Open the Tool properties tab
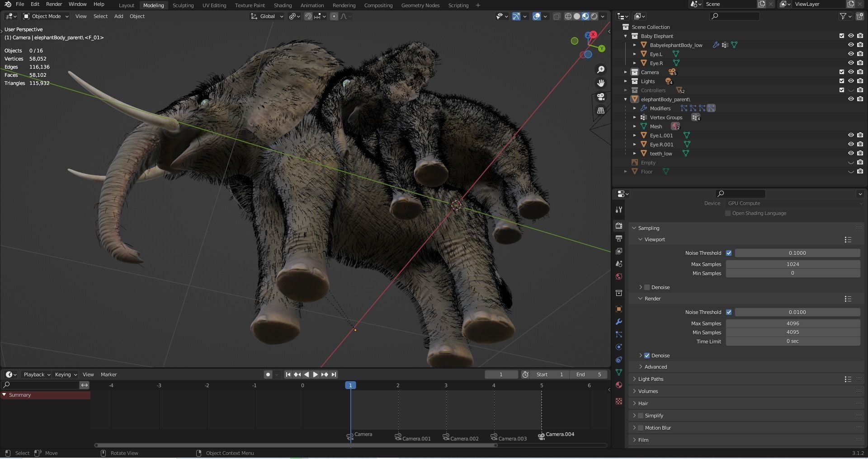This screenshot has height=459, width=868. (619, 210)
